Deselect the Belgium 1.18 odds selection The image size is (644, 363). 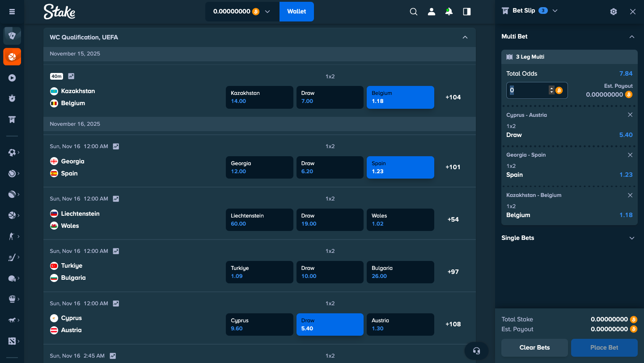coord(400,97)
